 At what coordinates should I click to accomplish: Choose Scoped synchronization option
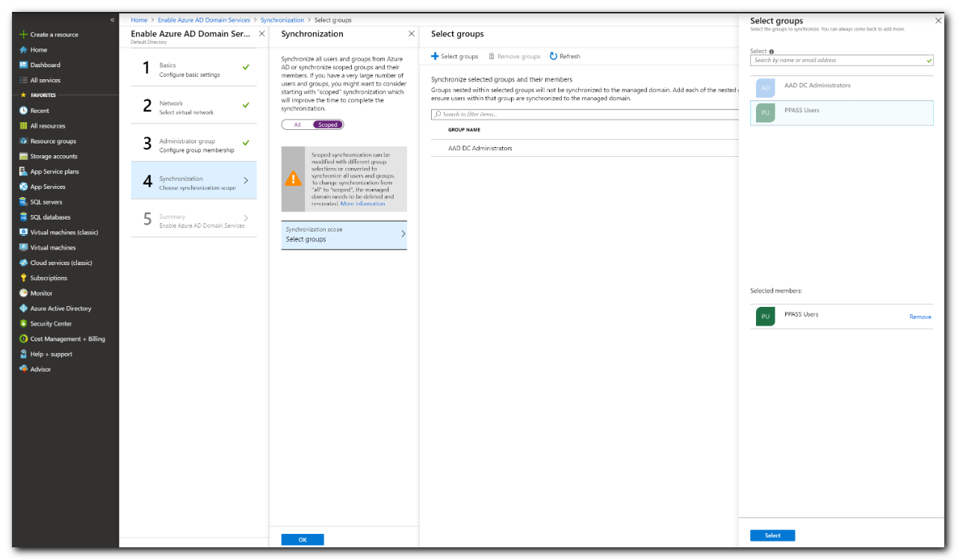pyautogui.click(x=328, y=125)
